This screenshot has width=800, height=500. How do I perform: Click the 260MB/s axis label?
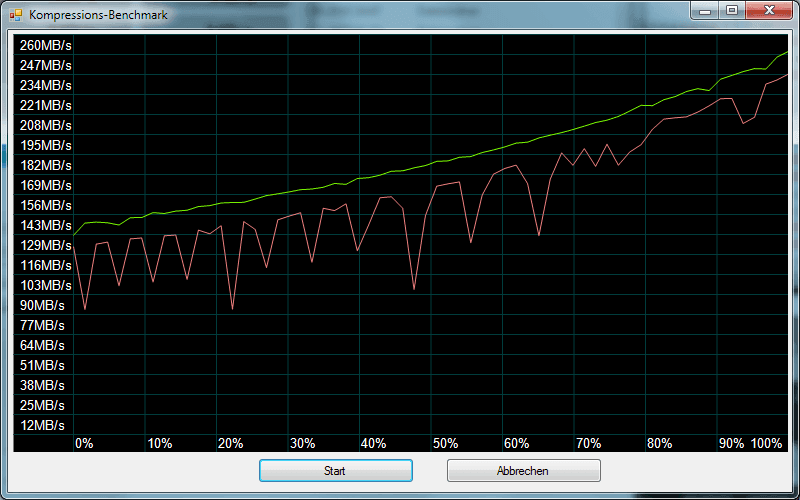coord(45,46)
